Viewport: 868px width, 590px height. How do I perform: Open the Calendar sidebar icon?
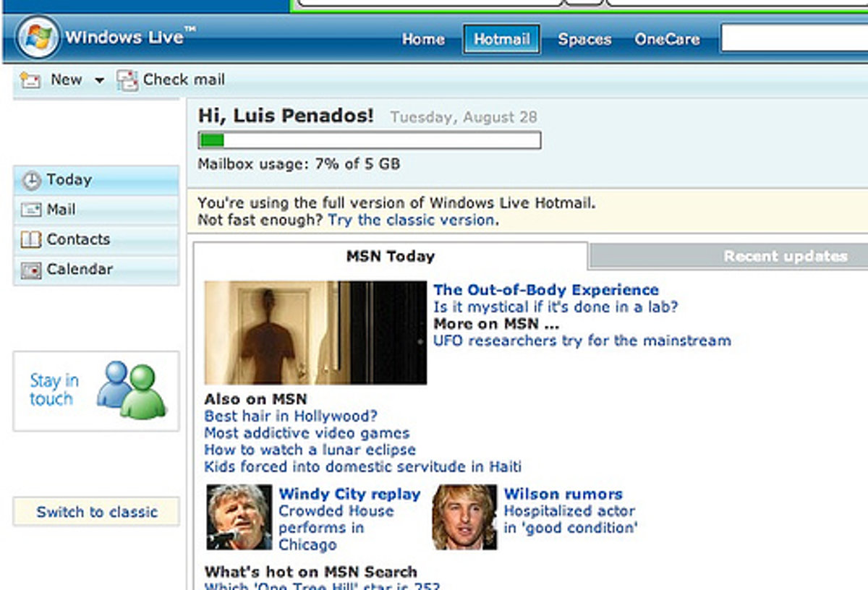(x=31, y=270)
